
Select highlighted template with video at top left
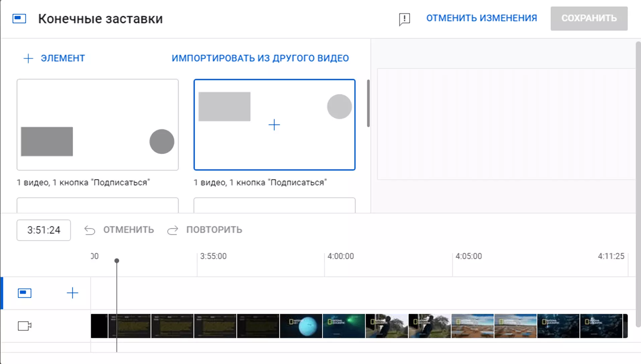pos(274,125)
